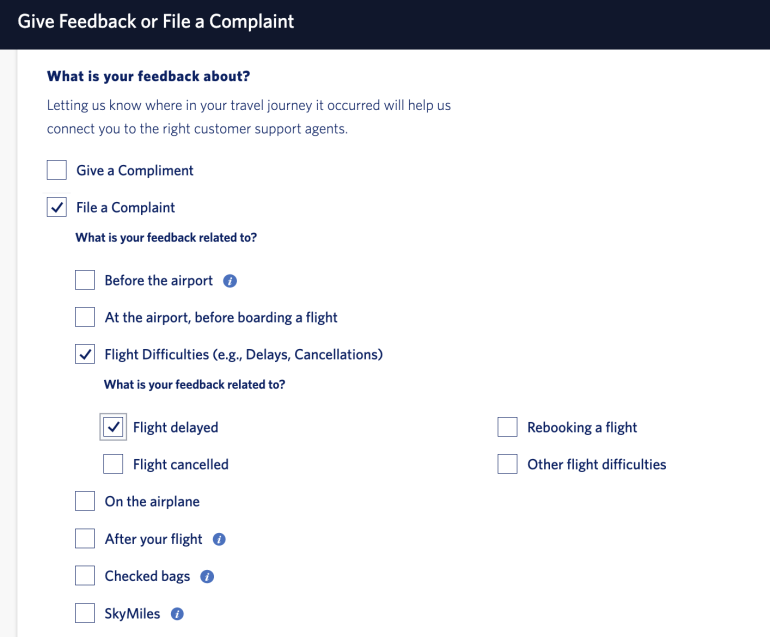This screenshot has width=770, height=637.
Task: Click the Give Feedback or File a Complaint title
Action: (156, 21)
